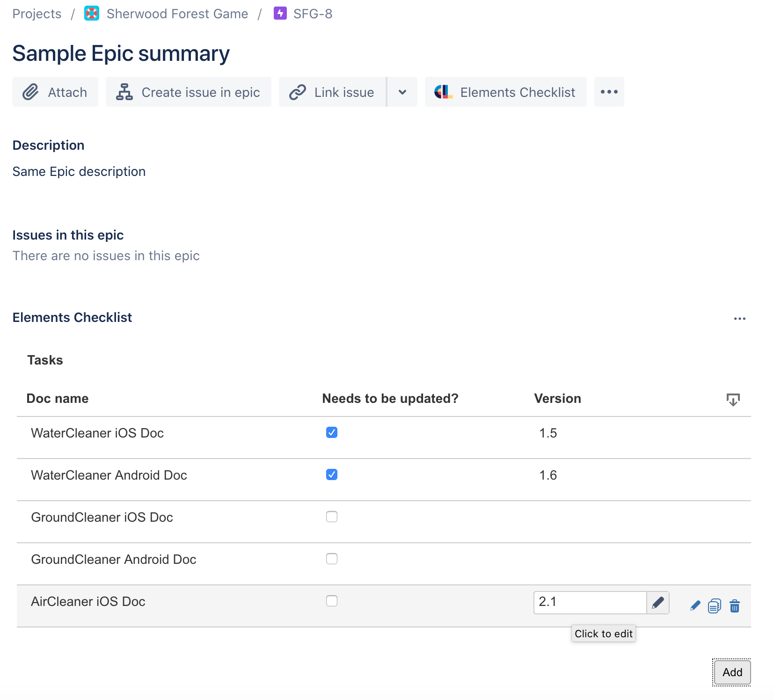Open the Sherwood Forest Game breadcrumb
The width and height of the screenshot is (774, 700).
(177, 14)
